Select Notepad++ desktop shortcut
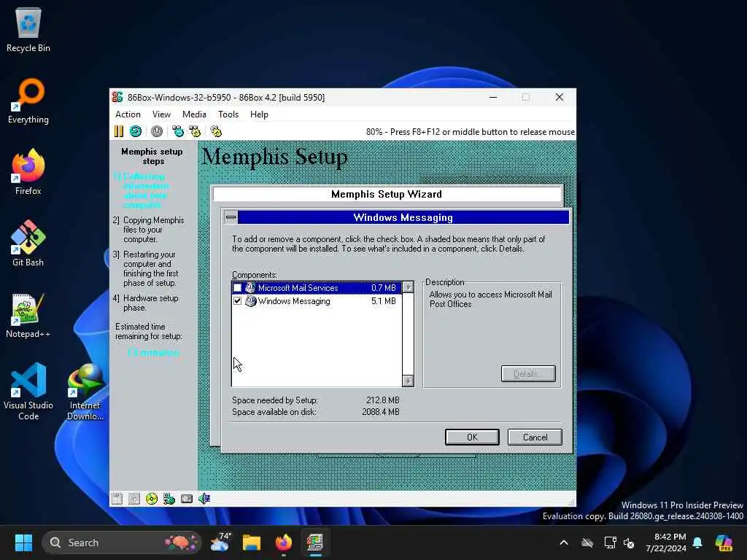The height and width of the screenshot is (560, 747). (28, 315)
